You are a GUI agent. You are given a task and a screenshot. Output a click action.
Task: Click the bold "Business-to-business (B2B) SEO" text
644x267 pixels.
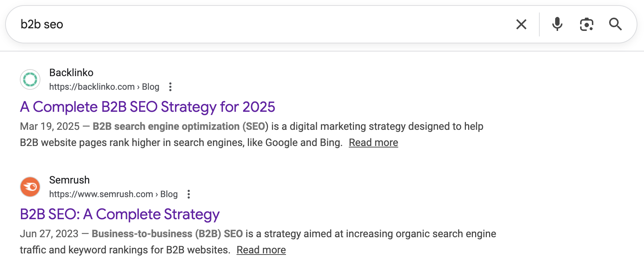[x=167, y=234]
